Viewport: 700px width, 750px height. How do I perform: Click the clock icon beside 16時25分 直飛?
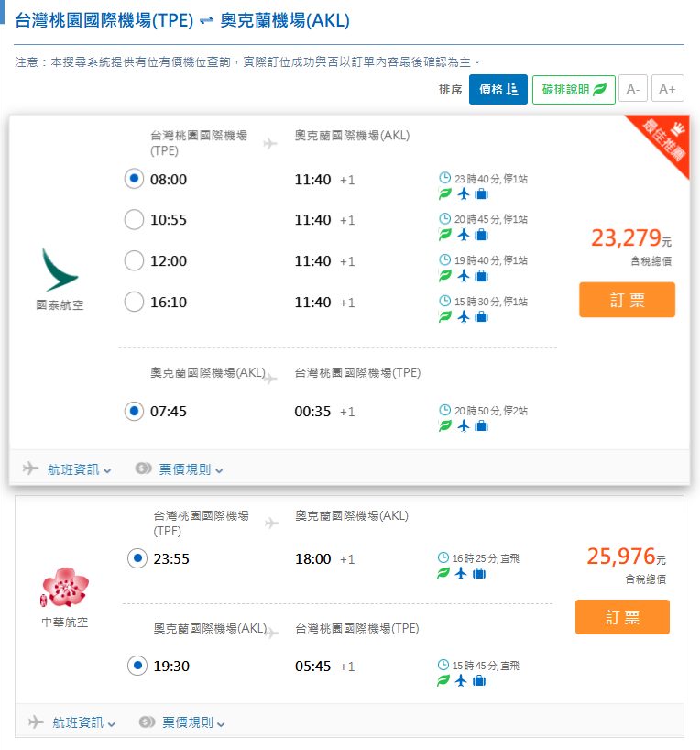pos(443,557)
